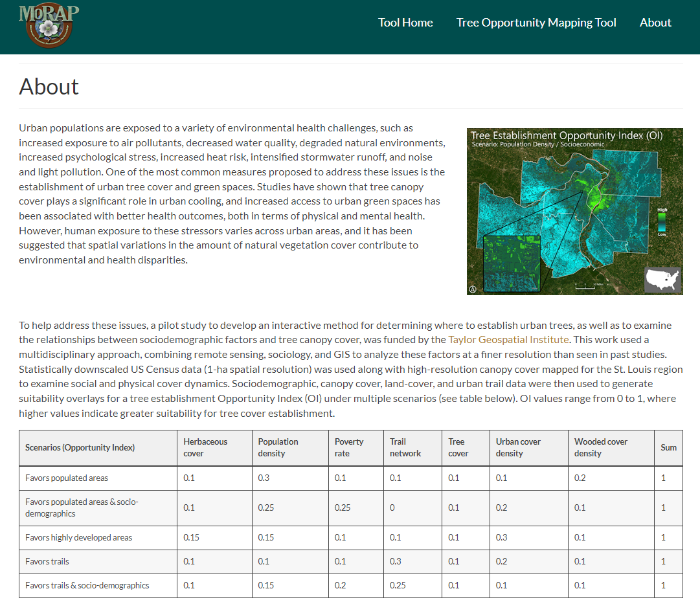Select the 'Population density' column header
Screen dimensions: 700x613
pyautogui.click(x=289, y=447)
